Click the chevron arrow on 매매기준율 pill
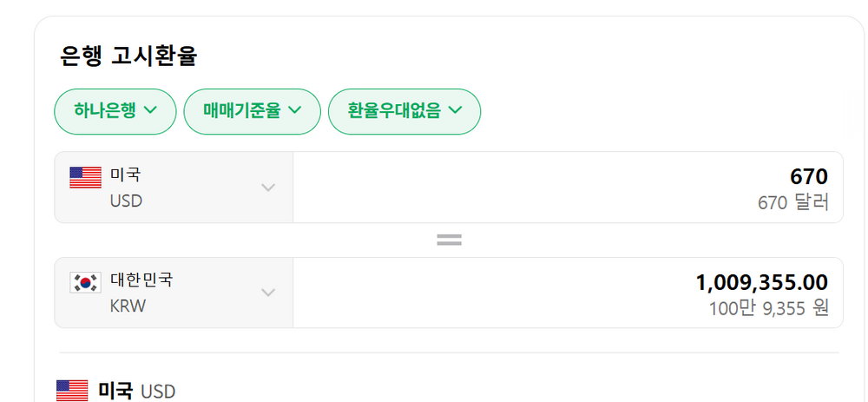868x402 pixels. pyautogui.click(x=293, y=110)
